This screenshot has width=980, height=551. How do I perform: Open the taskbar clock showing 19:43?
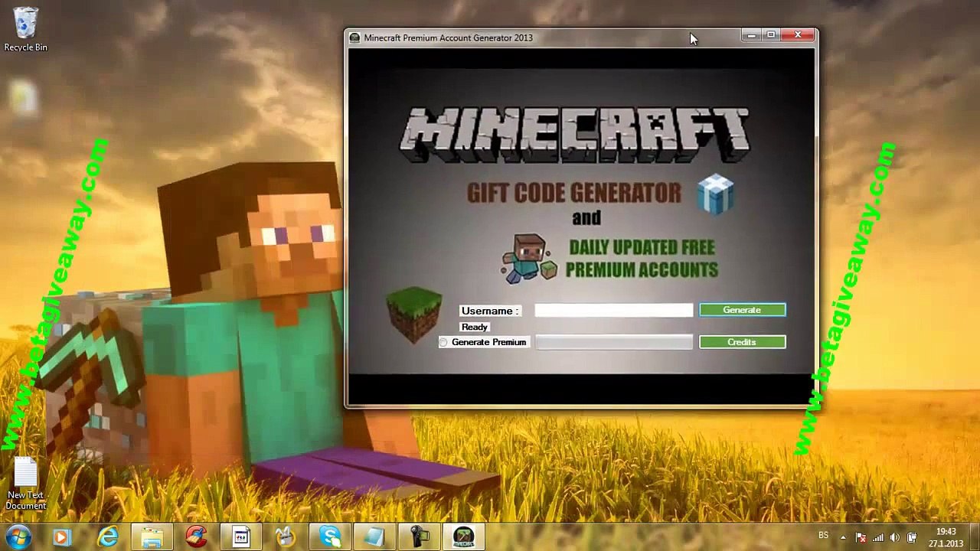(946, 537)
